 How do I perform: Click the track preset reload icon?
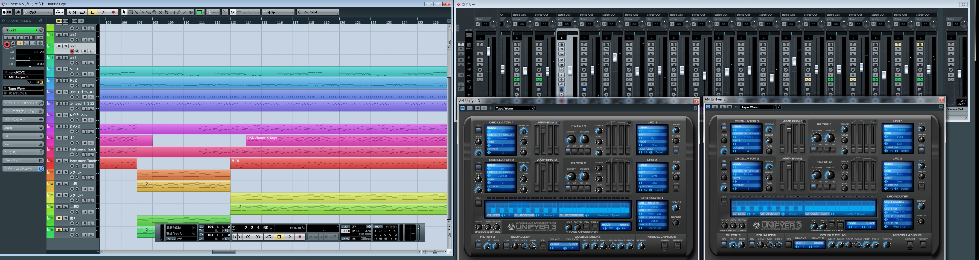click(41, 21)
